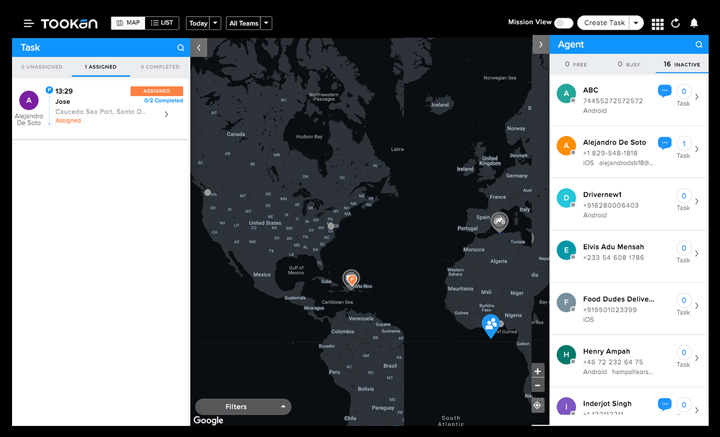The width and height of the screenshot is (720, 437).
Task: Click the refresh icon in the top bar
Action: click(x=676, y=23)
